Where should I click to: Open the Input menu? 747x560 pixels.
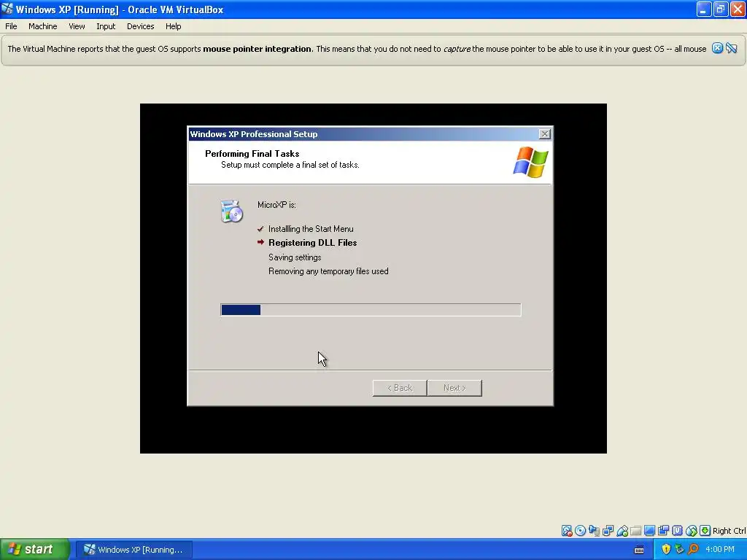pyautogui.click(x=106, y=26)
